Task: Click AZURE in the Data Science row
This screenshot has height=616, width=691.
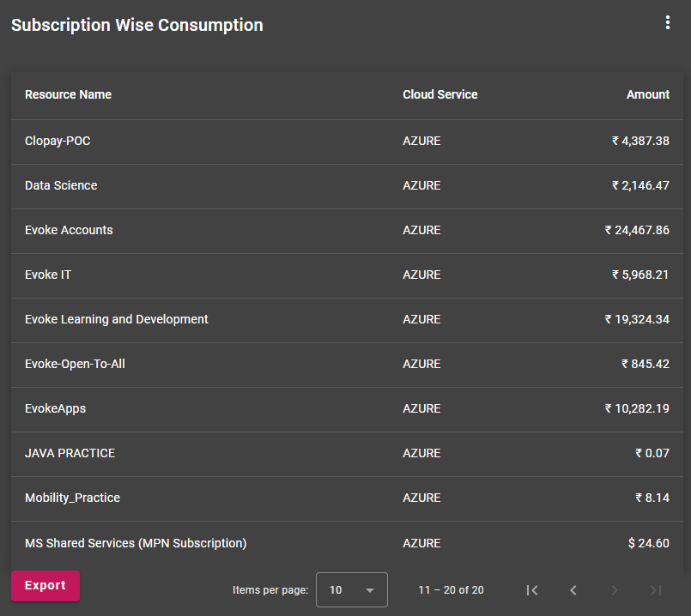Action: pyautogui.click(x=421, y=185)
